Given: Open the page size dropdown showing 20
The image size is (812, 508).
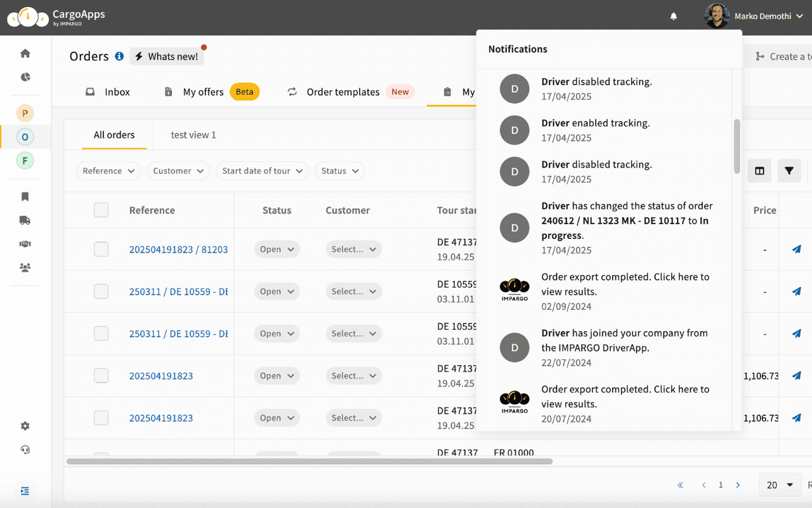Looking at the screenshot, I should pos(780,485).
